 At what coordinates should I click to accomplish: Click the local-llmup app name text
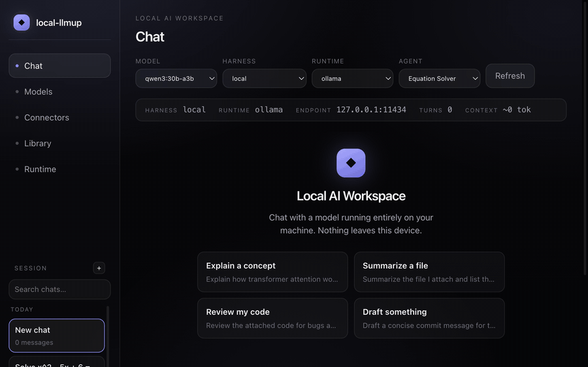click(x=59, y=22)
